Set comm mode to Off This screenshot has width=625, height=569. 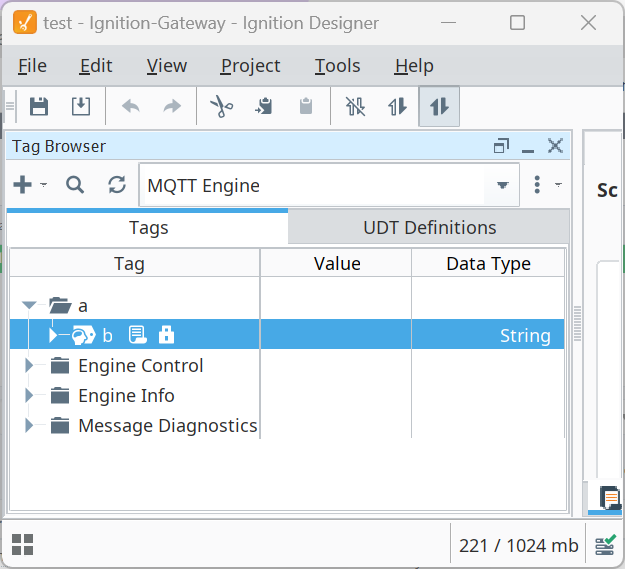tap(355, 106)
